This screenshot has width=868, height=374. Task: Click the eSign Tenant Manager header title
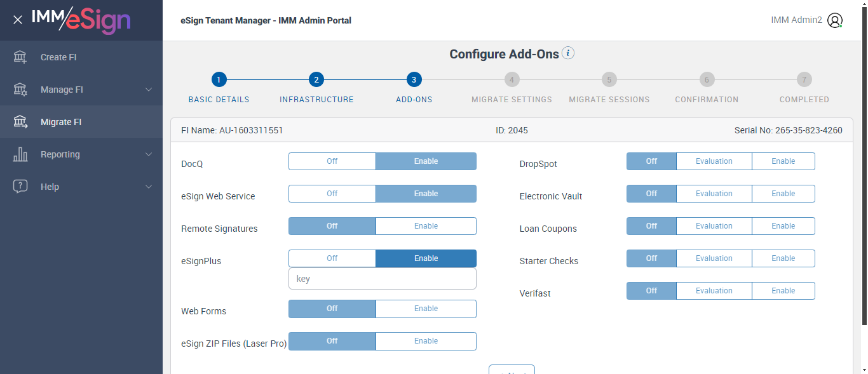tap(266, 20)
